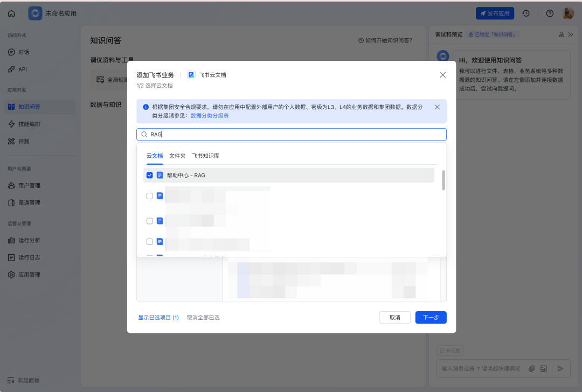Open 数据分类分级表 link

[210, 116]
